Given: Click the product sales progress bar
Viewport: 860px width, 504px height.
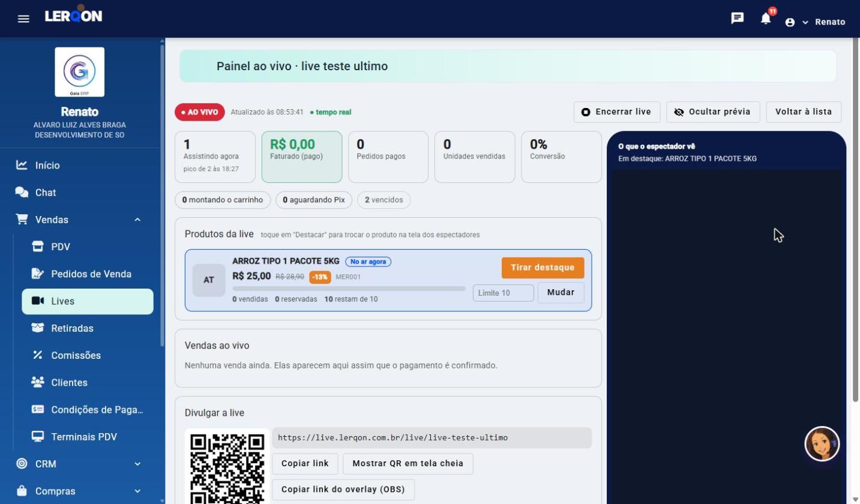Looking at the screenshot, I should [349, 289].
